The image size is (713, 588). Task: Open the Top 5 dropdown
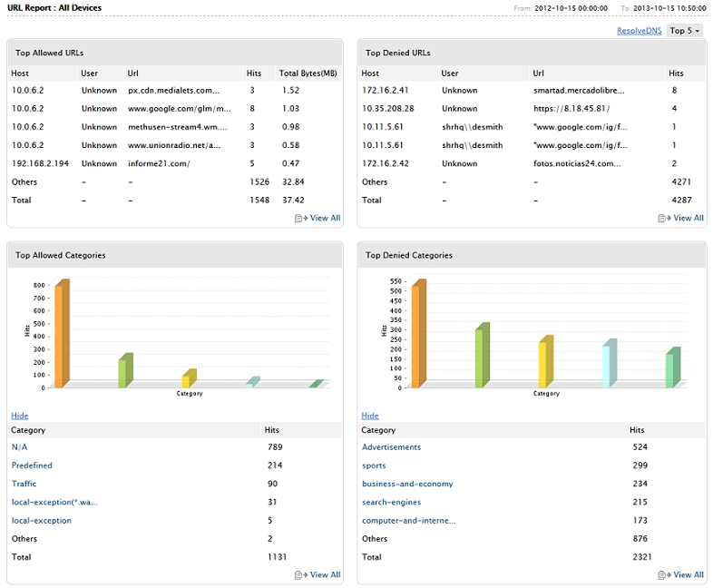coord(685,31)
